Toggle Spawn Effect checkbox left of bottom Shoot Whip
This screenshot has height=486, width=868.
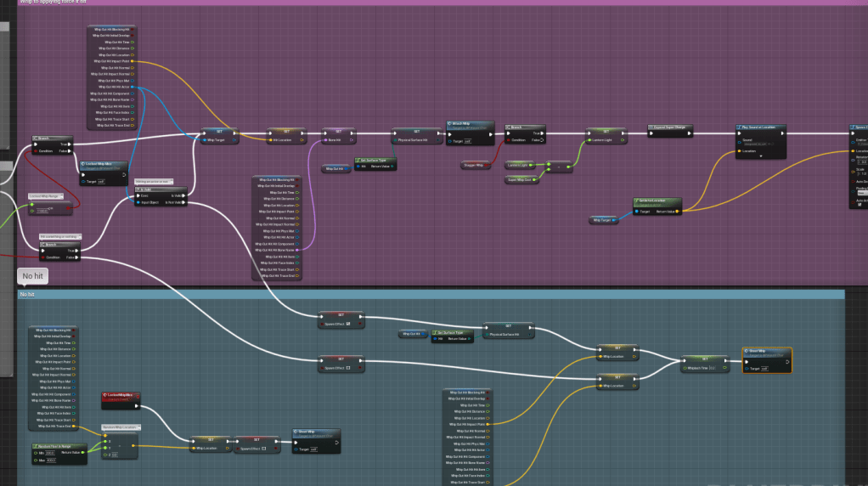(264, 449)
